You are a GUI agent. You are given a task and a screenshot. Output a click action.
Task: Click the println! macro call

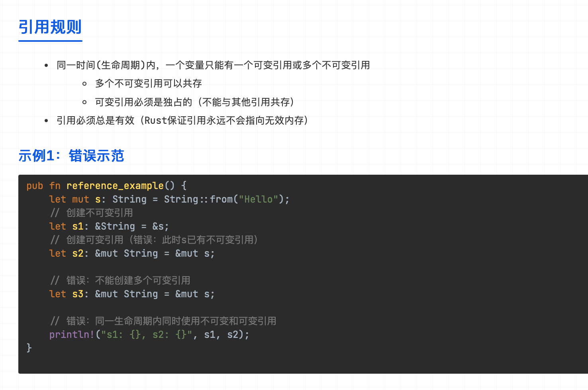(149, 334)
